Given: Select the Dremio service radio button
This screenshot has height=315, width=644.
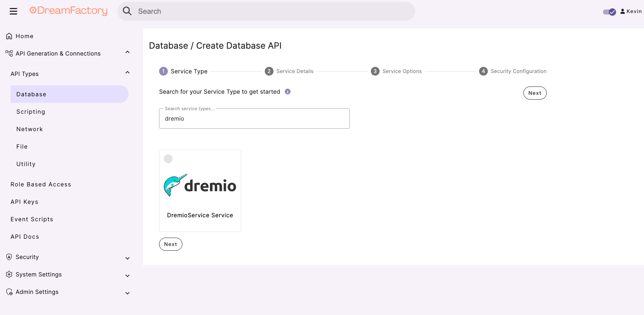Looking at the screenshot, I should pyautogui.click(x=168, y=159).
